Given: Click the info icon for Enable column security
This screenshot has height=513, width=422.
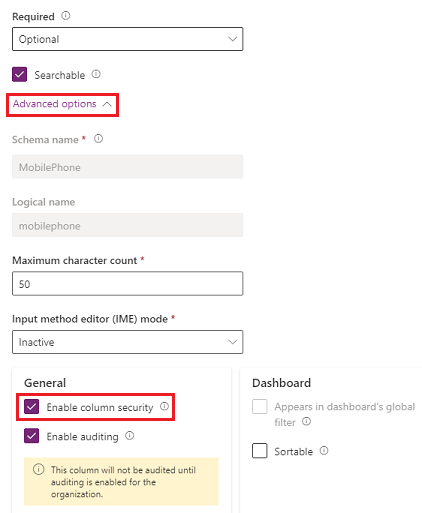Looking at the screenshot, I should click(x=164, y=406).
